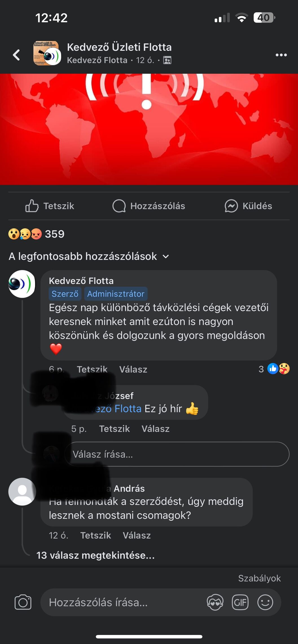Open the avatar sticker picker icon
The image size is (298, 644).
click(x=215, y=602)
